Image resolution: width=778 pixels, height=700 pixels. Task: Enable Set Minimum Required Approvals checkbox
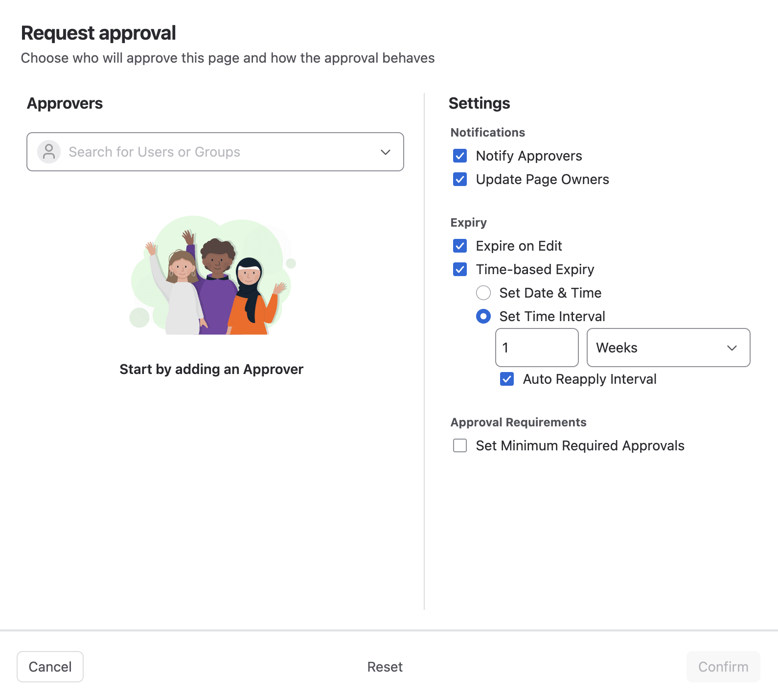[460, 445]
